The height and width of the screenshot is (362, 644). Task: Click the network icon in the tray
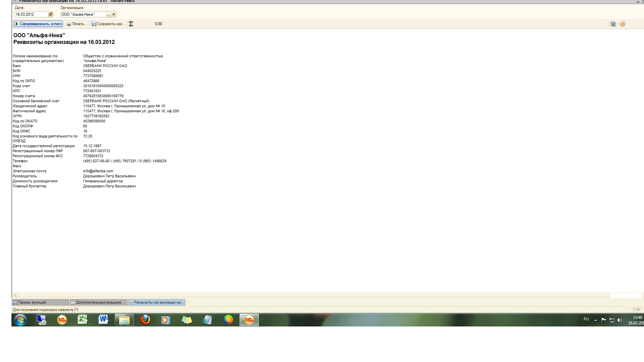point(612,320)
